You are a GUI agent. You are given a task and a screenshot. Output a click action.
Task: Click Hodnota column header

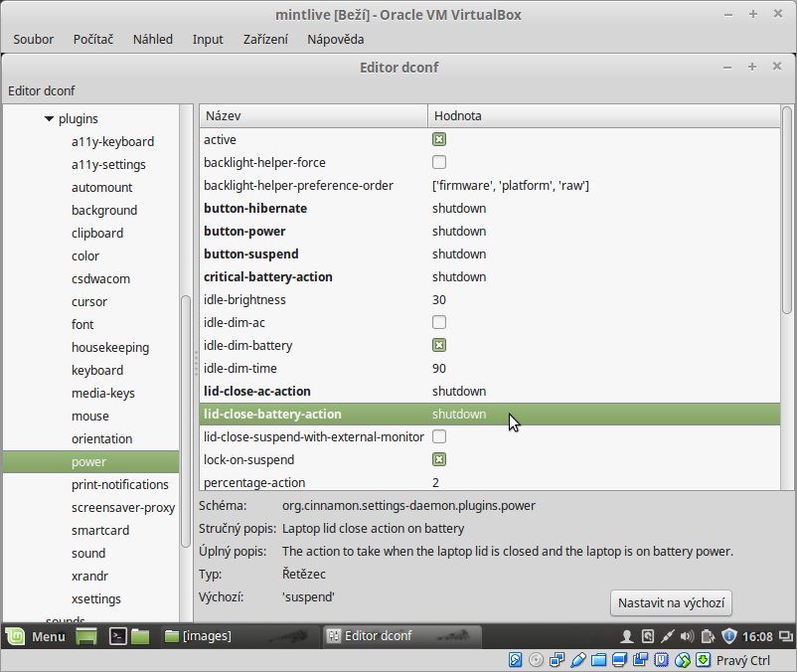[x=604, y=116]
